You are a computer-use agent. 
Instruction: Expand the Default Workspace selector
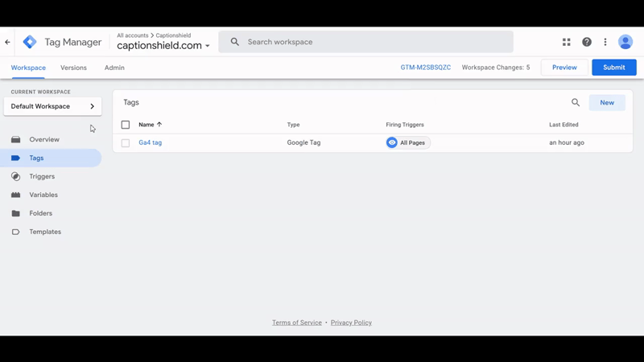click(52, 106)
